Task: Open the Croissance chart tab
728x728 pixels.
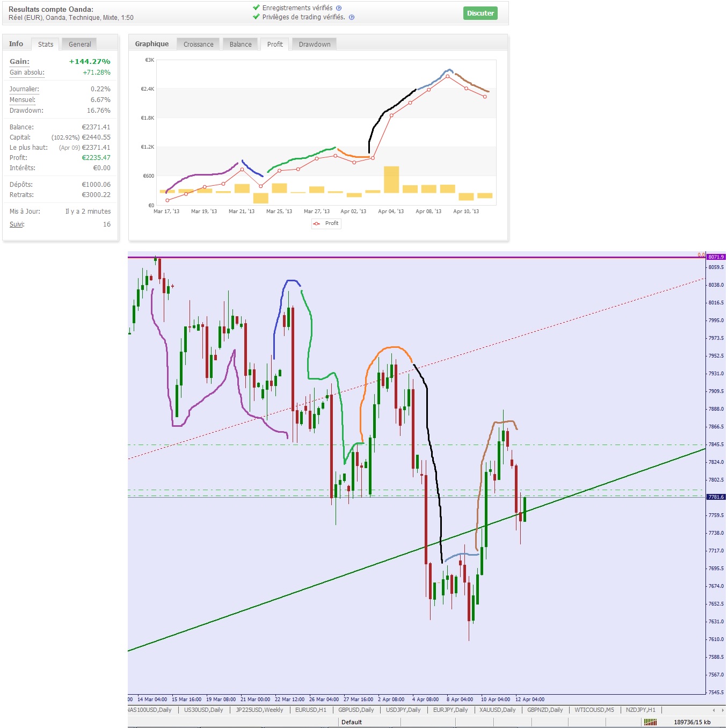Action: (198, 44)
